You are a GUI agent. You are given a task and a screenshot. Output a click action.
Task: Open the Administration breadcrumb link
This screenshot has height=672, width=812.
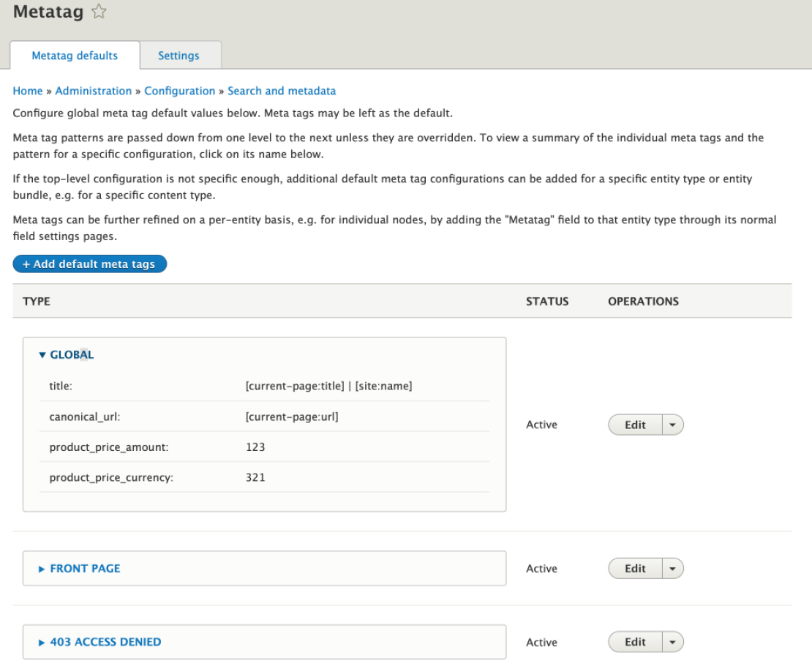coord(94,90)
